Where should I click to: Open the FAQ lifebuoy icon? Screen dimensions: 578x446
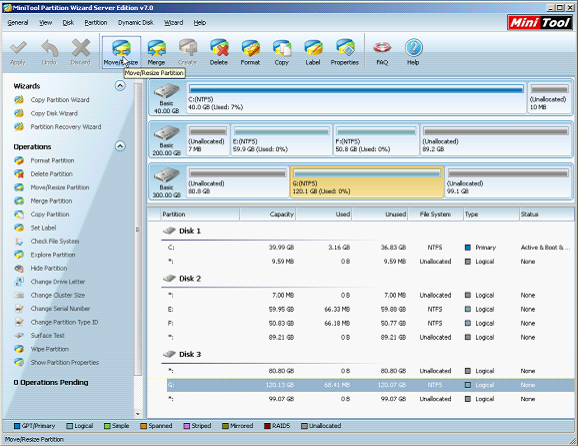[382, 52]
